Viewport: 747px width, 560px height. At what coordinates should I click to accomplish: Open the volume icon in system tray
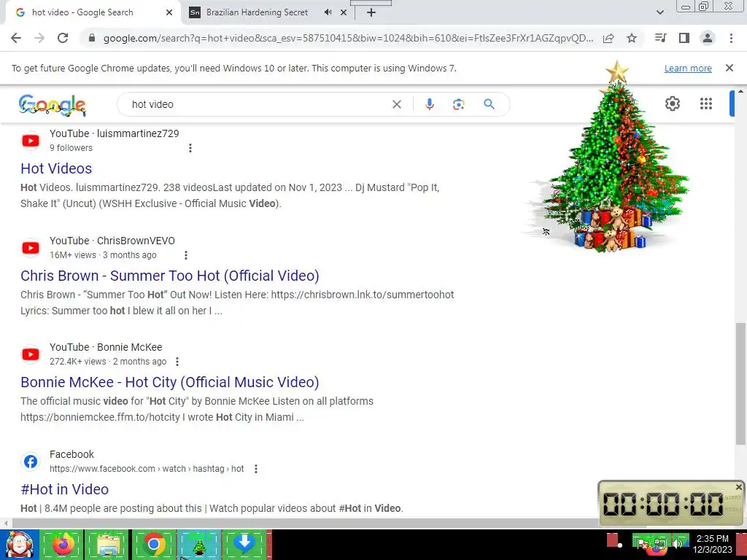tap(678, 542)
